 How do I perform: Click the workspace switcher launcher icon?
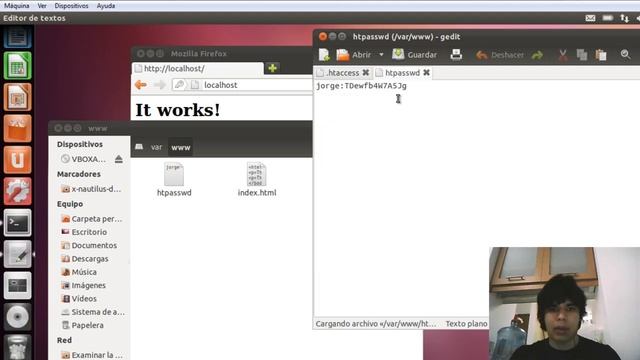[x=18, y=285]
